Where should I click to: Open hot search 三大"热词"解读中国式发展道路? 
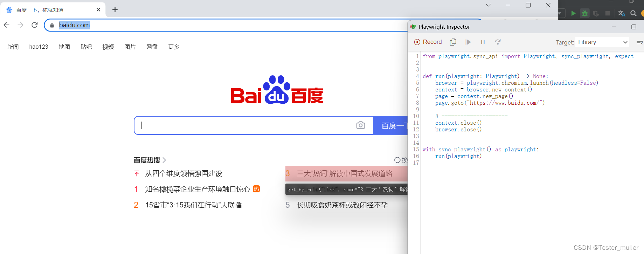coord(345,174)
